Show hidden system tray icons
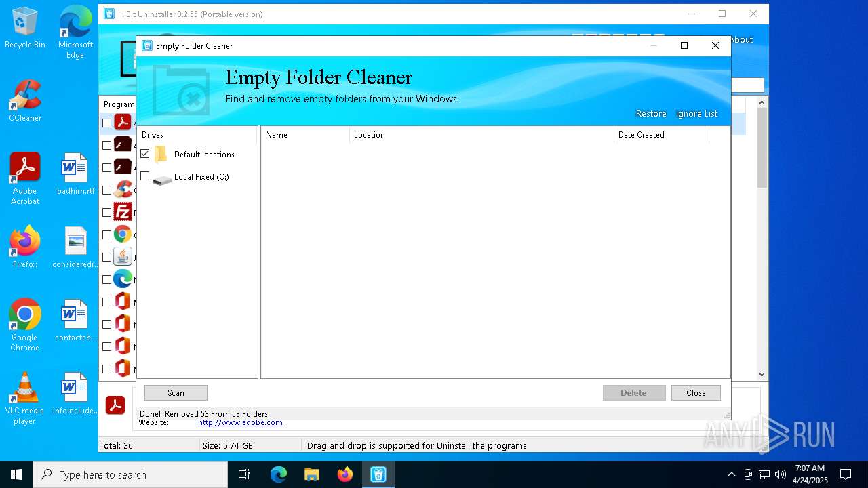Screen dimensions: 868x488 731,474
